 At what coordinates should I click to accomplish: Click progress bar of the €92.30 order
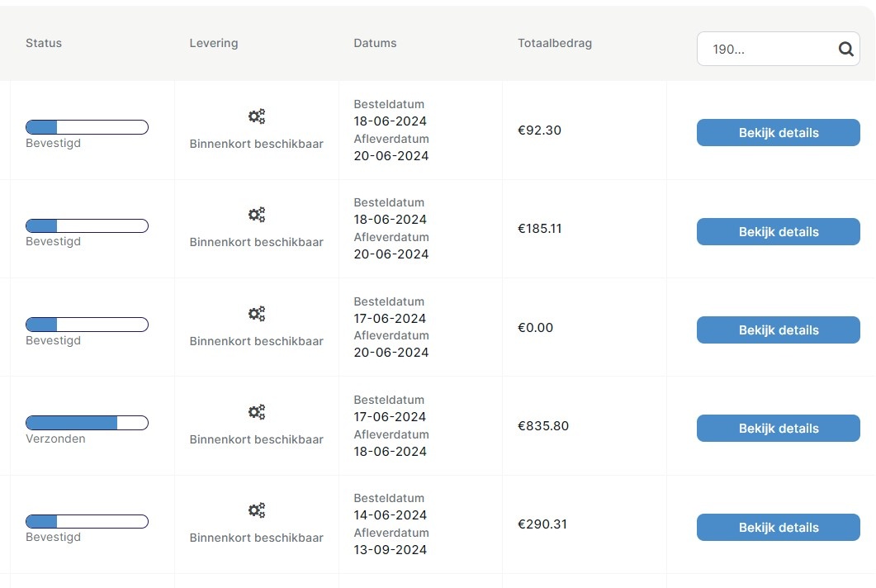tap(87, 127)
